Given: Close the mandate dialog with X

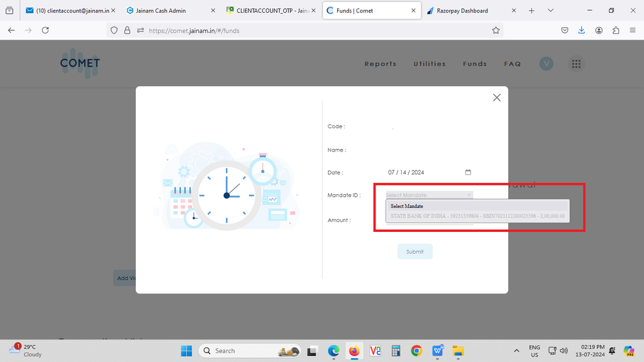Looking at the screenshot, I should pyautogui.click(x=497, y=97).
